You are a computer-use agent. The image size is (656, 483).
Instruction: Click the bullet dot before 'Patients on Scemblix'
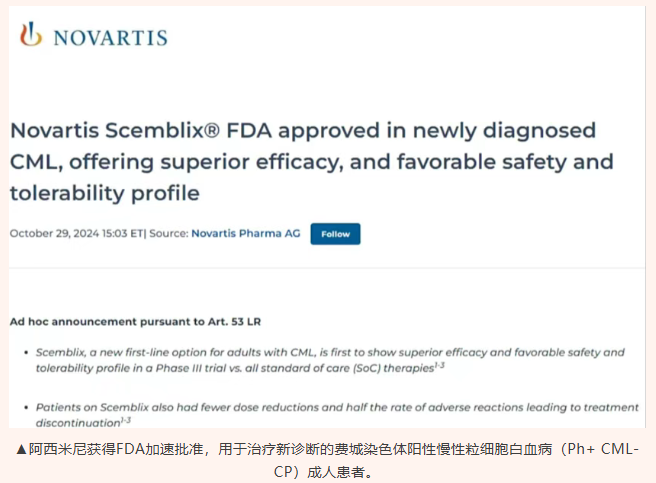click(x=27, y=408)
